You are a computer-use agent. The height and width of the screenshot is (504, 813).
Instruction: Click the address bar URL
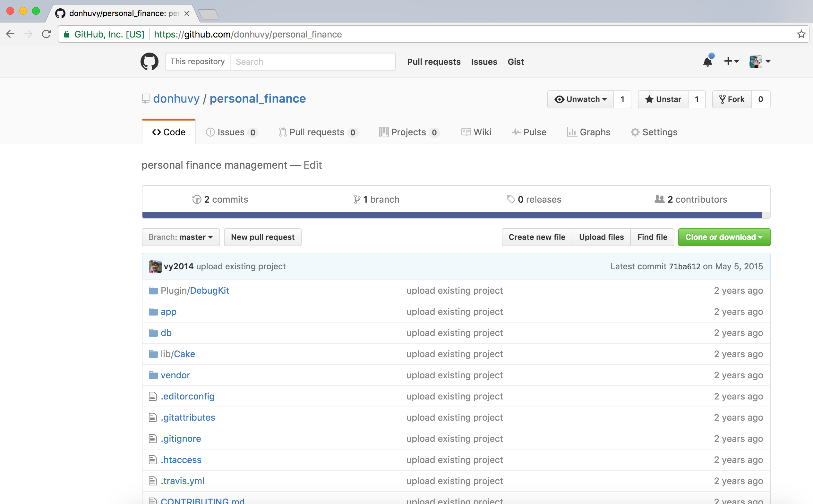(x=248, y=34)
